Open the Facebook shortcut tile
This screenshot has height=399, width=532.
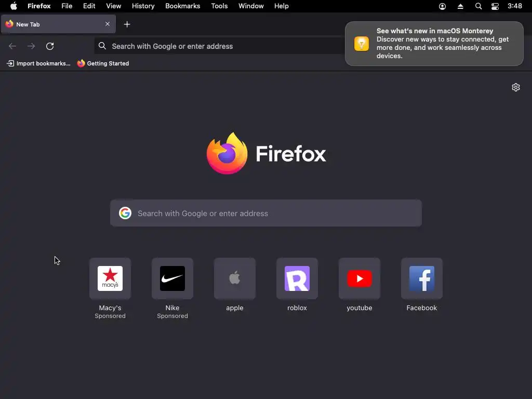[422, 278]
